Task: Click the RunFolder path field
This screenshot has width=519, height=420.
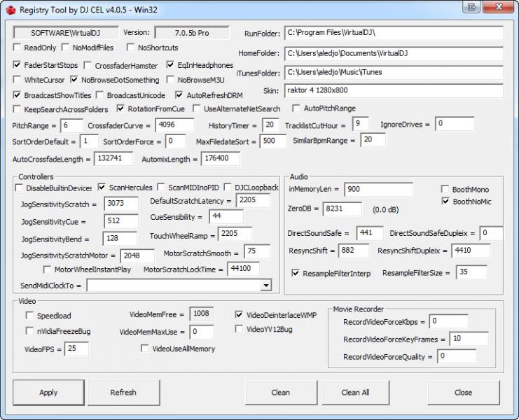Action: [x=394, y=33]
